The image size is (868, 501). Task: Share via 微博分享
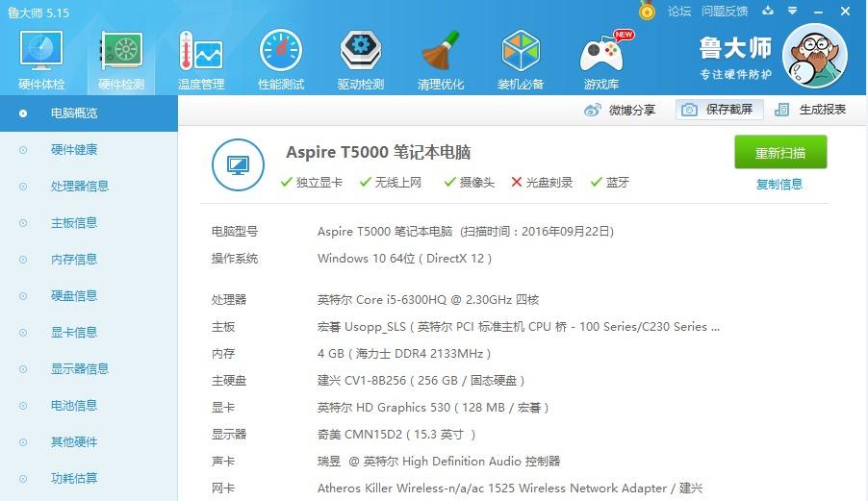coord(620,110)
